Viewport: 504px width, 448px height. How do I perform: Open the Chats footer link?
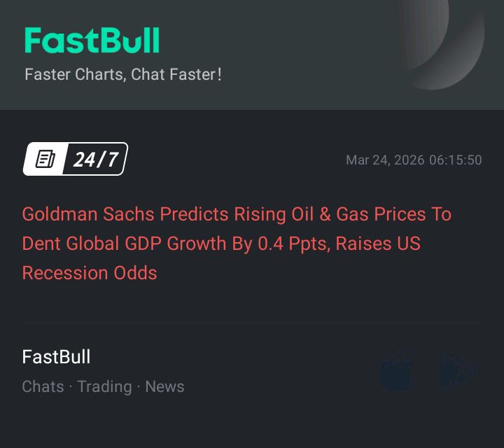[x=43, y=386]
